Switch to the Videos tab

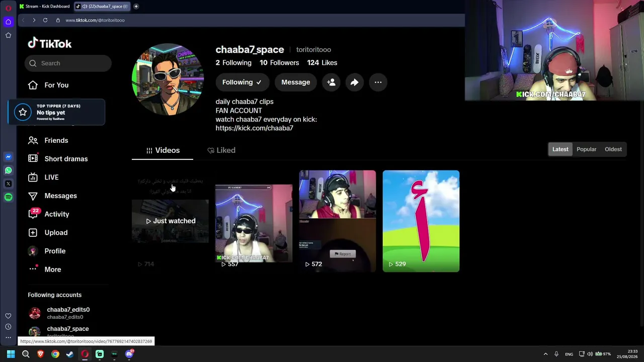click(163, 150)
